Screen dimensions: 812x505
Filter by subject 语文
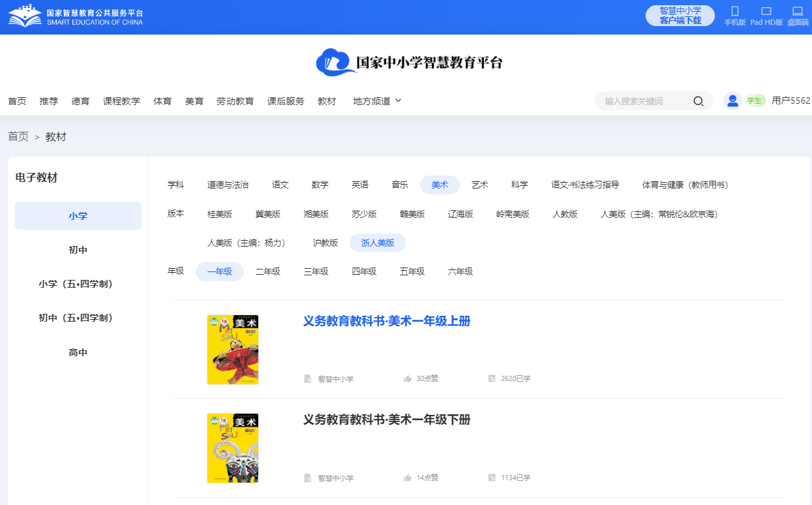click(x=280, y=185)
